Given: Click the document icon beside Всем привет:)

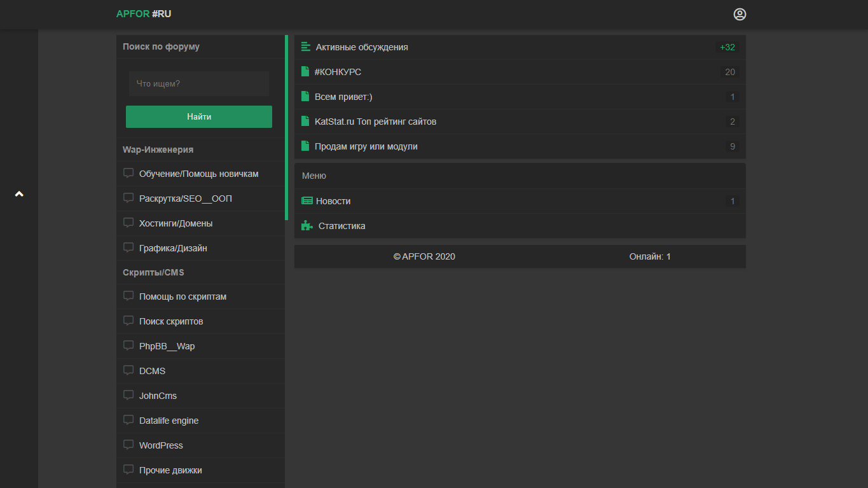Looking at the screenshot, I should tap(305, 96).
